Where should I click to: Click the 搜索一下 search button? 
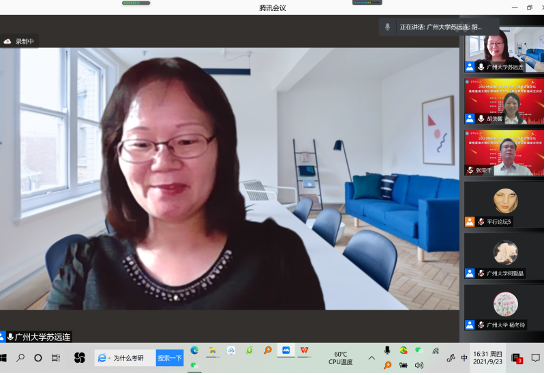[x=170, y=358]
